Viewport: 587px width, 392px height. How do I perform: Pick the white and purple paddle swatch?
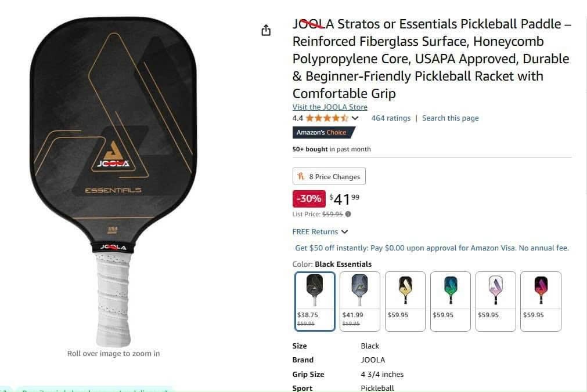click(496, 302)
